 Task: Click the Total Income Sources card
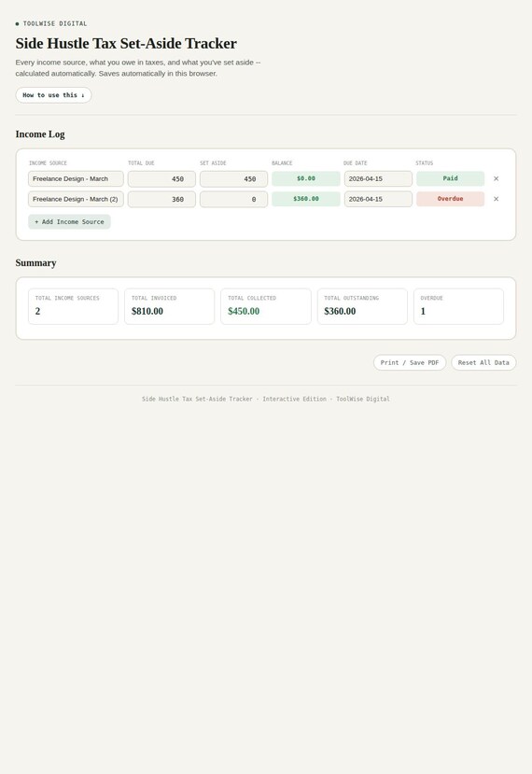[73, 306]
